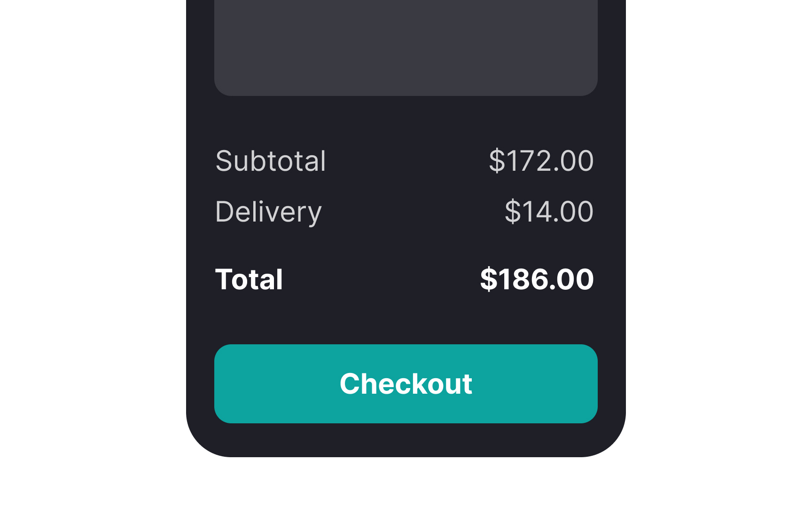Viewport: 812px width, 508px height.
Task: Click inside the teal Checkout bar
Action: point(406,383)
